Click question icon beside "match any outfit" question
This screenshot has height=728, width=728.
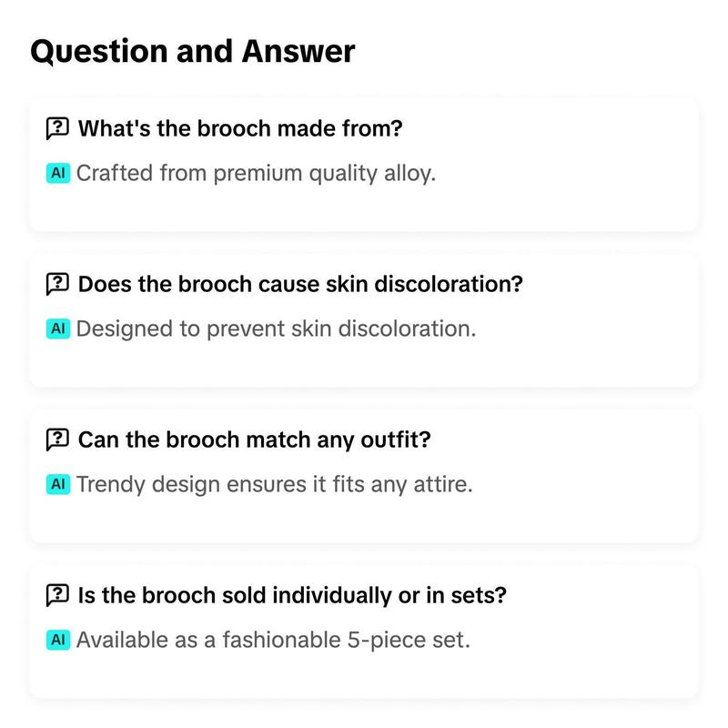pos(57,440)
